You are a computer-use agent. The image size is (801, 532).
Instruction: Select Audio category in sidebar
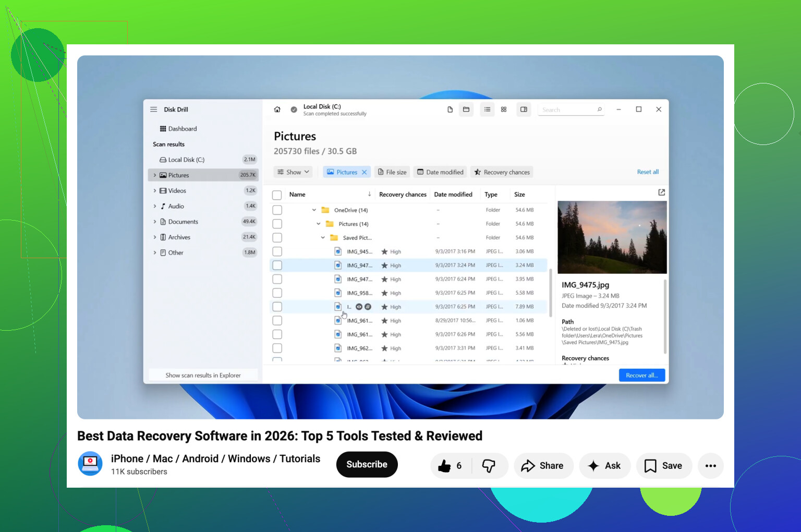coord(203,206)
